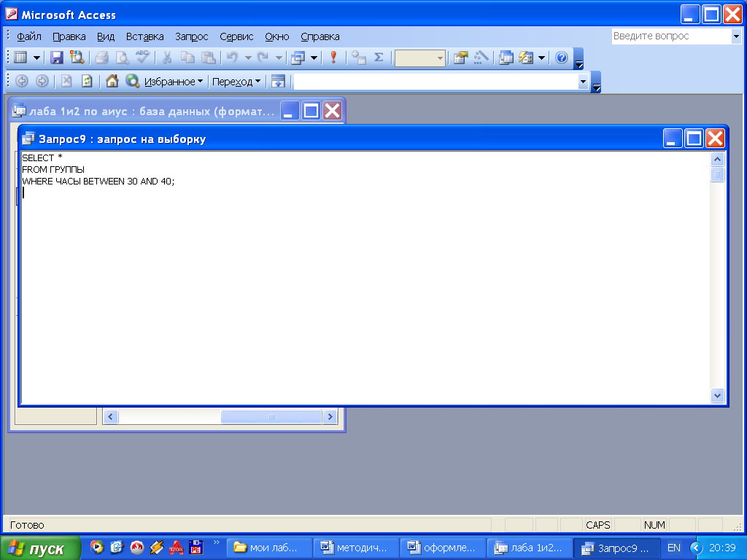Screen dimensions: 747x560
Task: Click the Paste clipboard icon
Action: 208,58
